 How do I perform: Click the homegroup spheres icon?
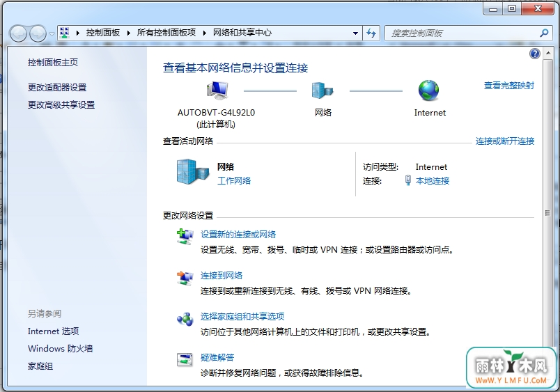[185, 319]
